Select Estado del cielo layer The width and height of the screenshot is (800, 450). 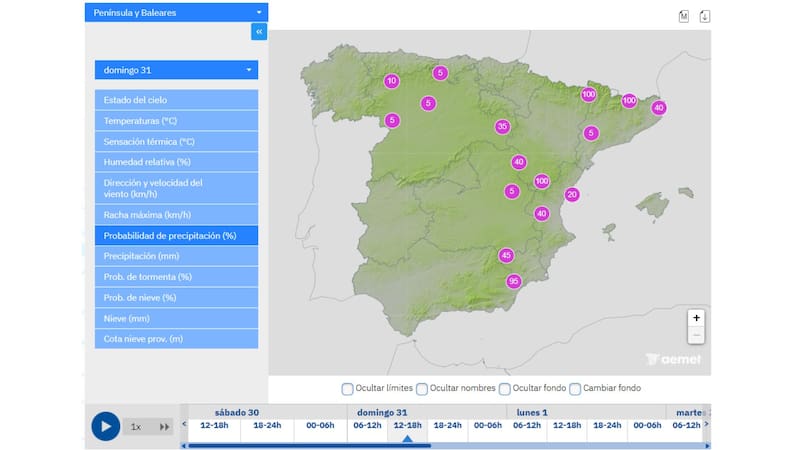(x=177, y=100)
